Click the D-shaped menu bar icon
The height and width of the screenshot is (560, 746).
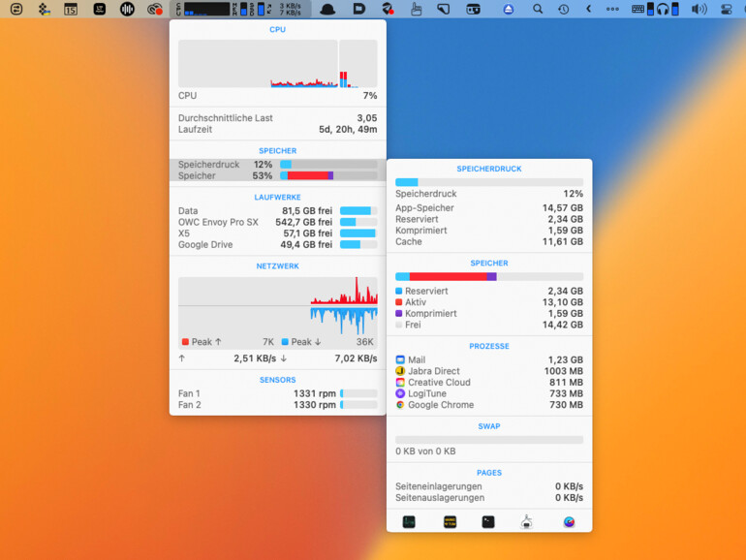359,9
